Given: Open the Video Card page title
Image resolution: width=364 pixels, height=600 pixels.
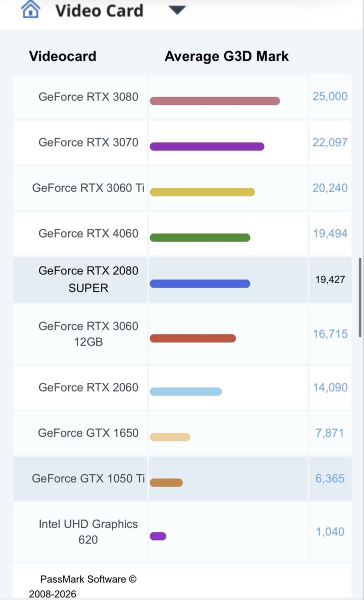Looking at the screenshot, I should [x=99, y=10].
